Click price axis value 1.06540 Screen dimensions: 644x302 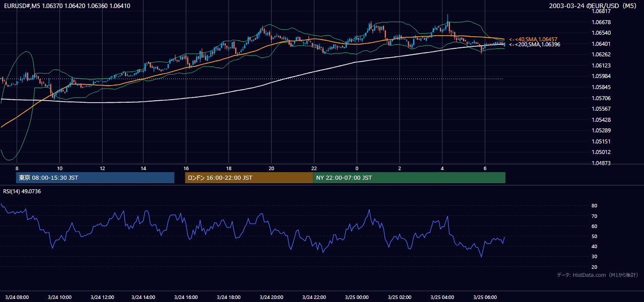coord(601,33)
